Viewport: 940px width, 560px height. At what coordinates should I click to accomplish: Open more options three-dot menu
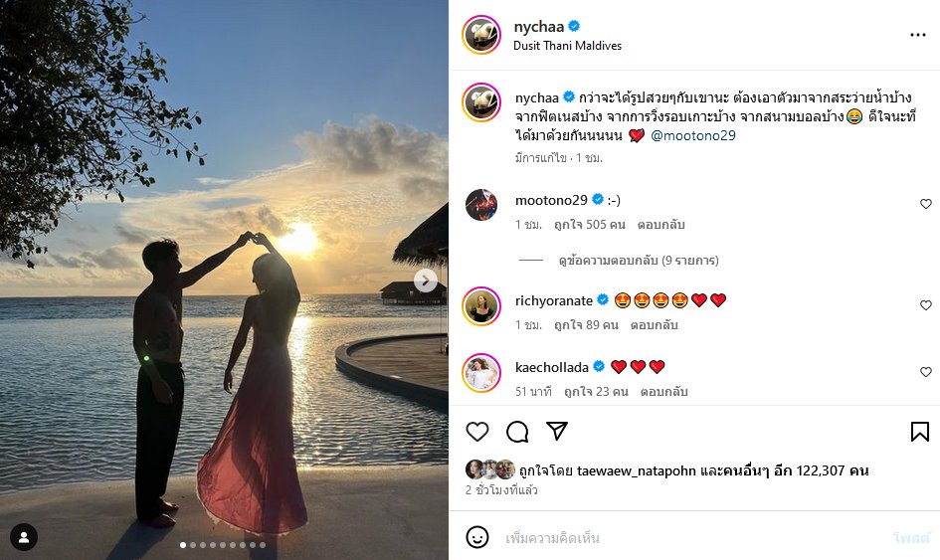(917, 35)
